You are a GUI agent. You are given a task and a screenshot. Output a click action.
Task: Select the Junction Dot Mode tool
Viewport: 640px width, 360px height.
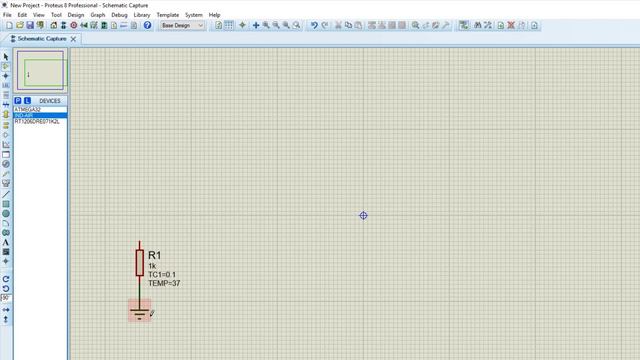pyautogui.click(x=6, y=76)
